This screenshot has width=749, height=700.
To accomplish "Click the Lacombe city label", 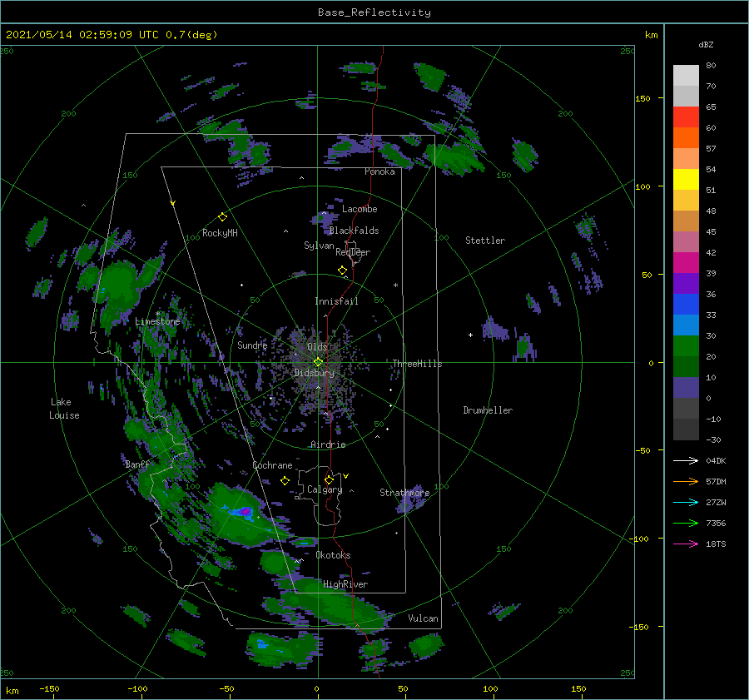I will coord(360,209).
